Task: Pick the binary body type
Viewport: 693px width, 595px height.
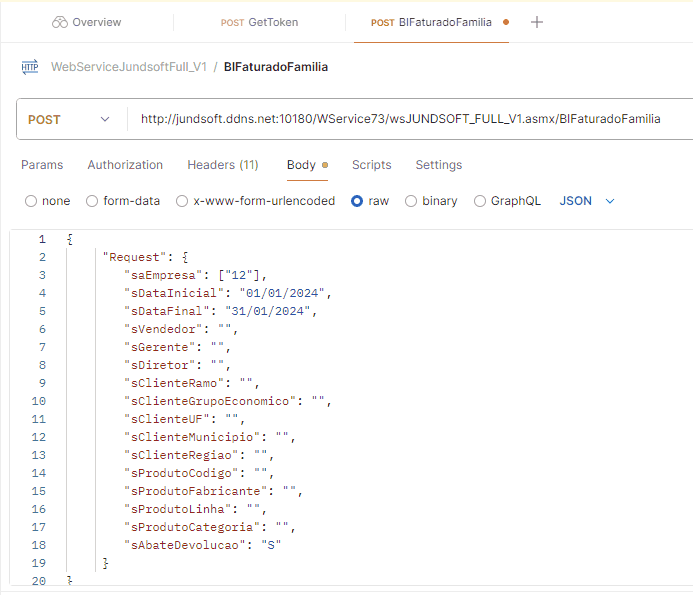Action: click(411, 201)
